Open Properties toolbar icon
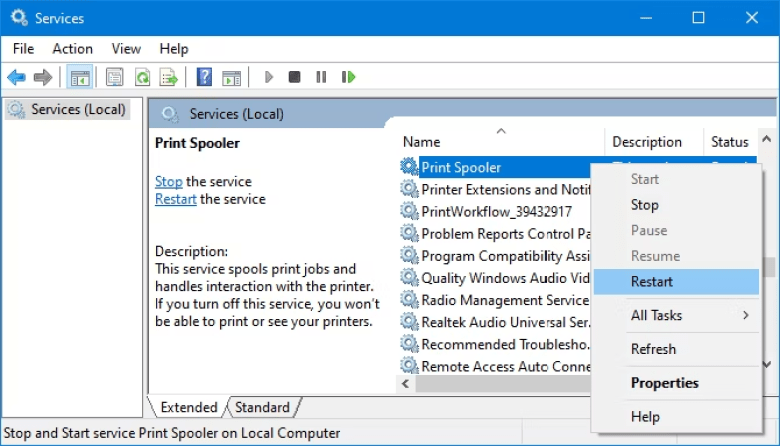780x446 pixels. click(114, 77)
